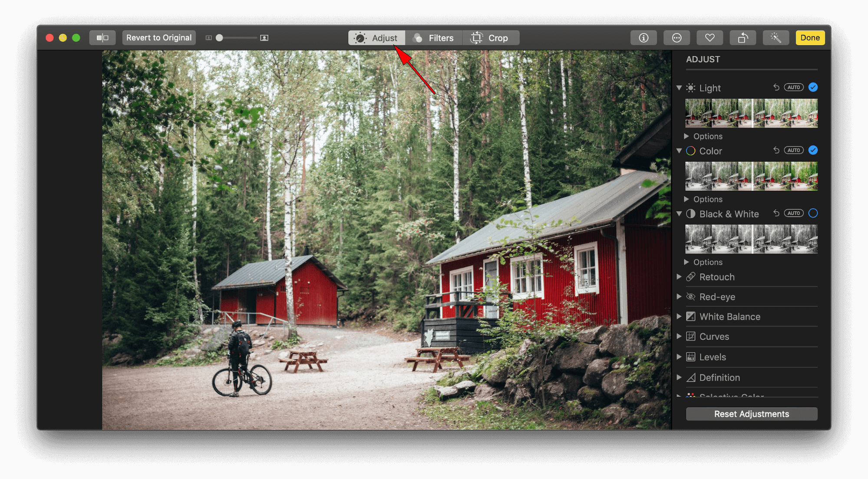Switch to the Crop tab
This screenshot has height=479, width=868.
491,38
